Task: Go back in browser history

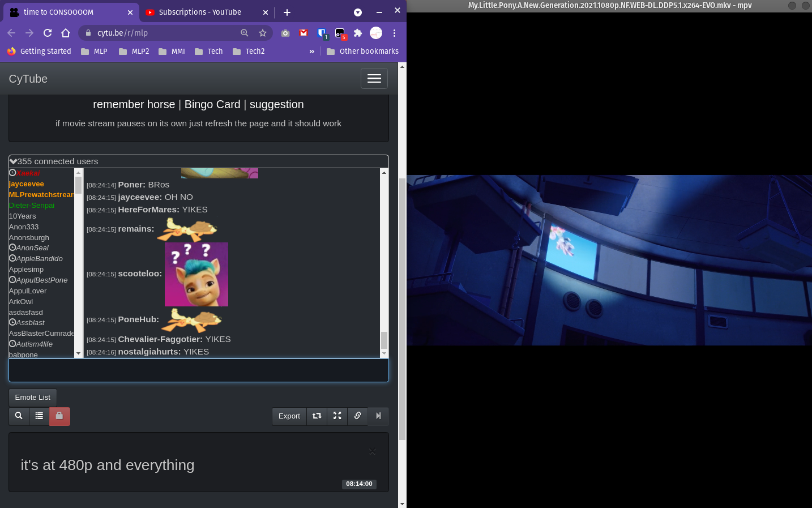Action: point(11,33)
